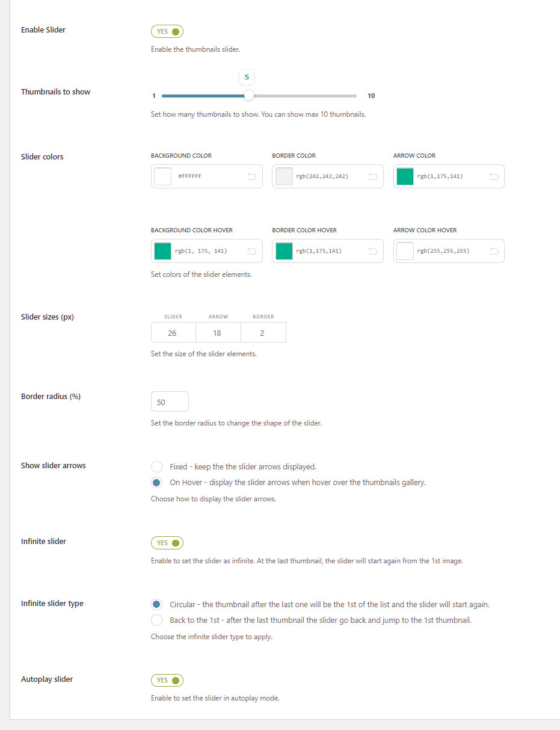Open the green Arrow Color swatch
The width and height of the screenshot is (560, 730).
(405, 176)
